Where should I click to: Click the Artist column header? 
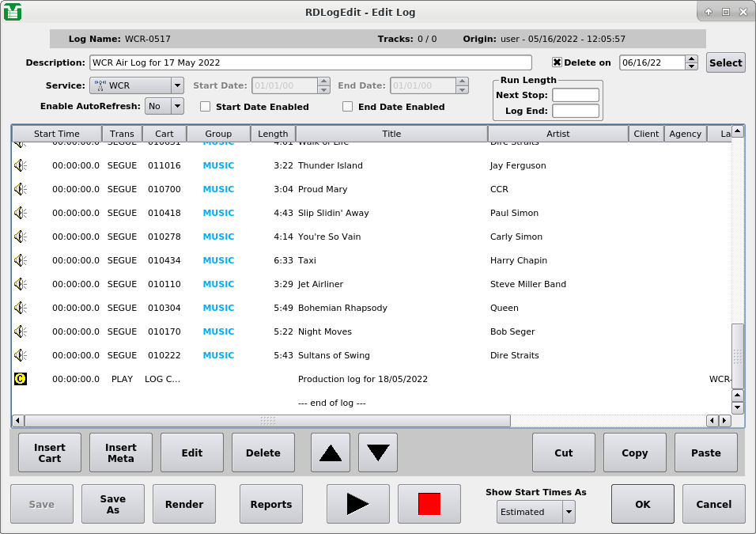pyautogui.click(x=558, y=134)
